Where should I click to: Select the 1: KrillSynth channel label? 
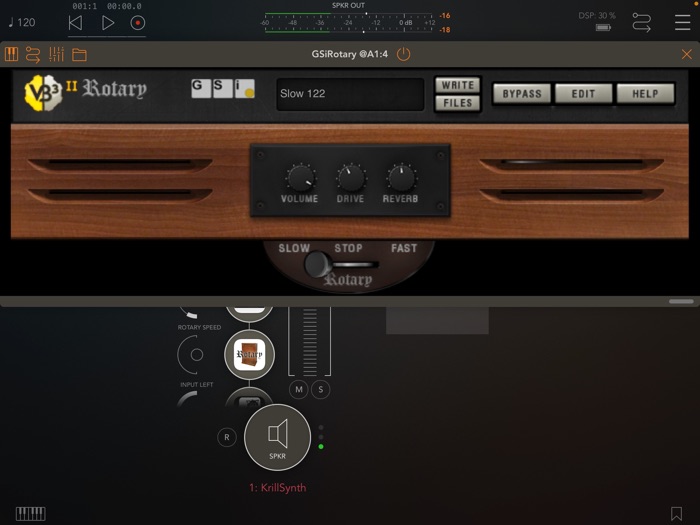tap(278, 488)
